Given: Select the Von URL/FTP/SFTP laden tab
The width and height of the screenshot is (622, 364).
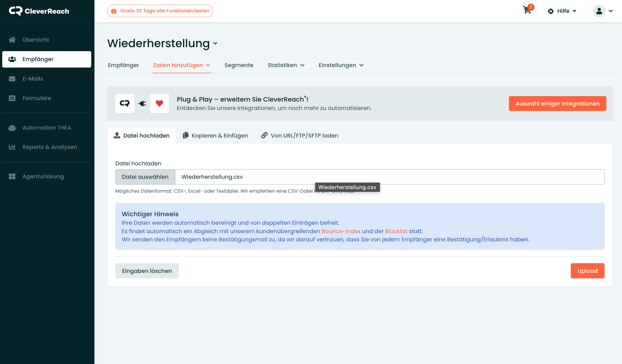Looking at the screenshot, I should pos(300,136).
